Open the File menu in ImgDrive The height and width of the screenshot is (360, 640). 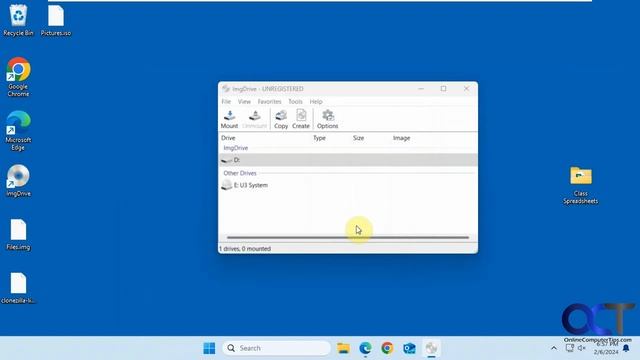[226, 101]
